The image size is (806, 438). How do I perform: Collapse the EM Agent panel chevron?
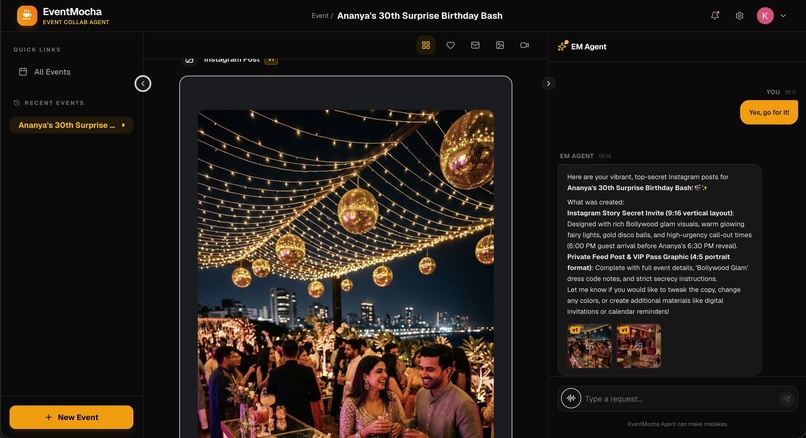(x=548, y=83)
